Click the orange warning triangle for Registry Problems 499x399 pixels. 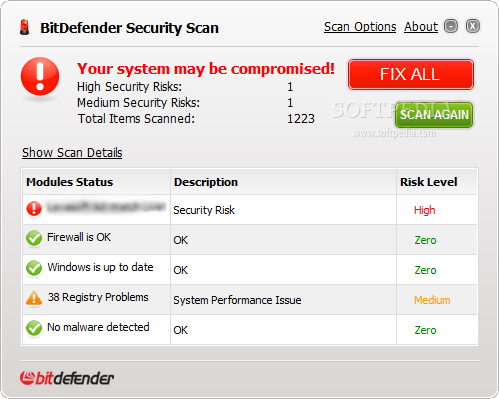point(34,298)
